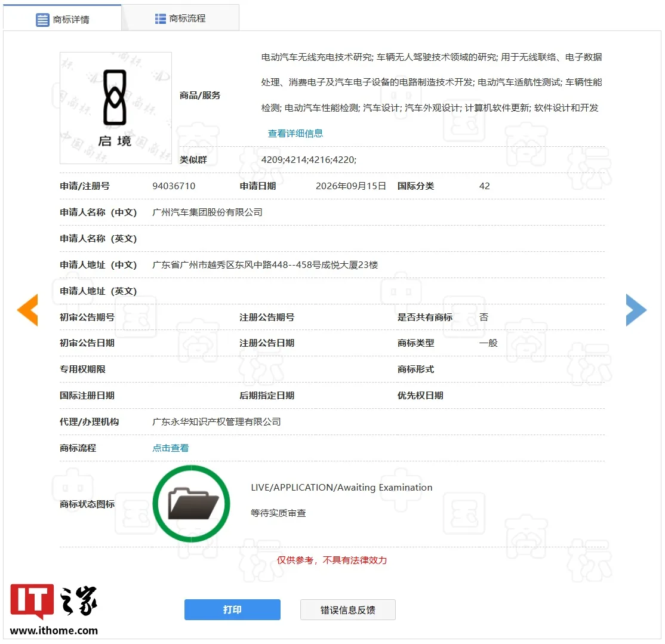Click the www.ithome.com text
The height and width of the screenshot is (644, 665).
click(54, 630)
